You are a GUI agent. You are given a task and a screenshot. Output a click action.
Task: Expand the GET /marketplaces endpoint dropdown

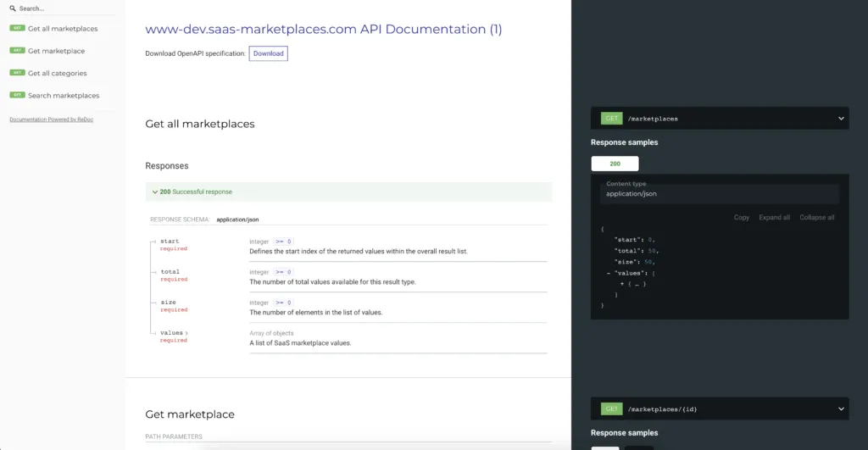pyautogui.click(x=841, y=119)
